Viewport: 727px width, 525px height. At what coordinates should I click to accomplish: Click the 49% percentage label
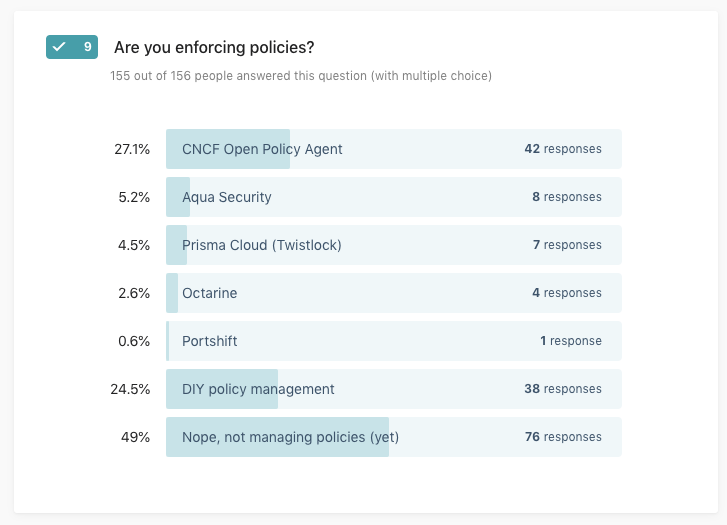135,437
